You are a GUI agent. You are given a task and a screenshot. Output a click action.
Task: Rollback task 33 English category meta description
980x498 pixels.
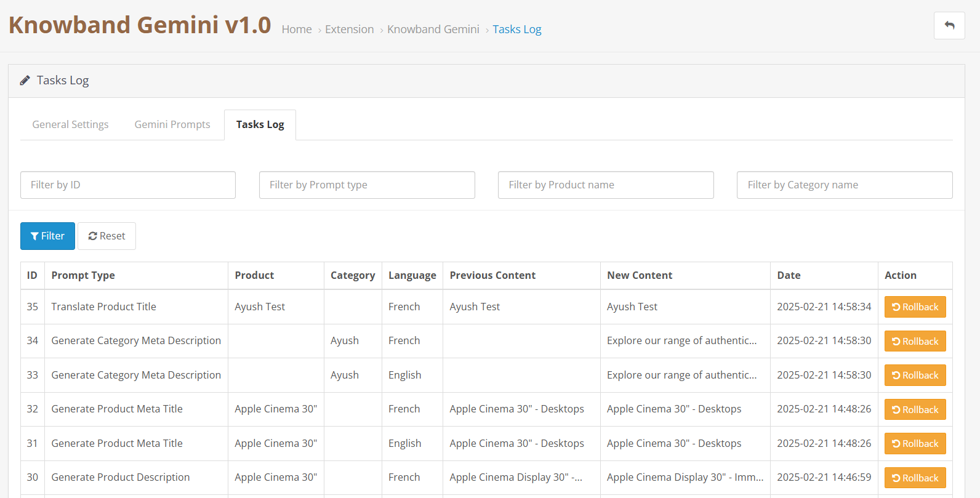[x=915, y=376]
